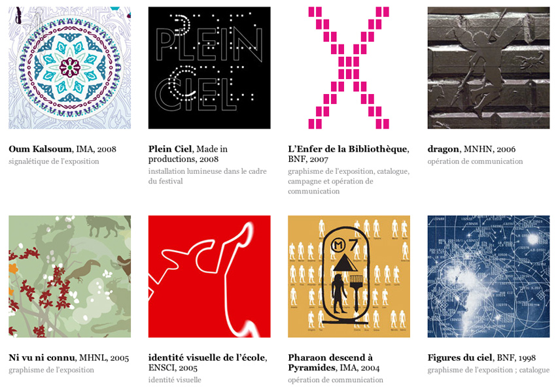556x392 pixels.
Task: Click graphisme de l'exposition ; catalogue description
Action: click(489, 370)
